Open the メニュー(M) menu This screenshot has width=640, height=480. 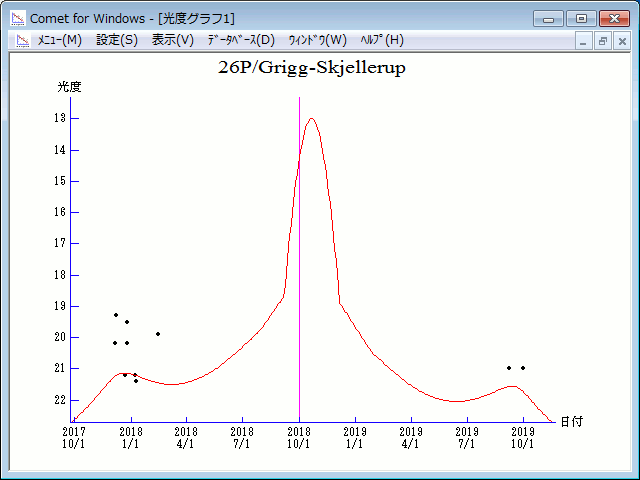point(60,40)
